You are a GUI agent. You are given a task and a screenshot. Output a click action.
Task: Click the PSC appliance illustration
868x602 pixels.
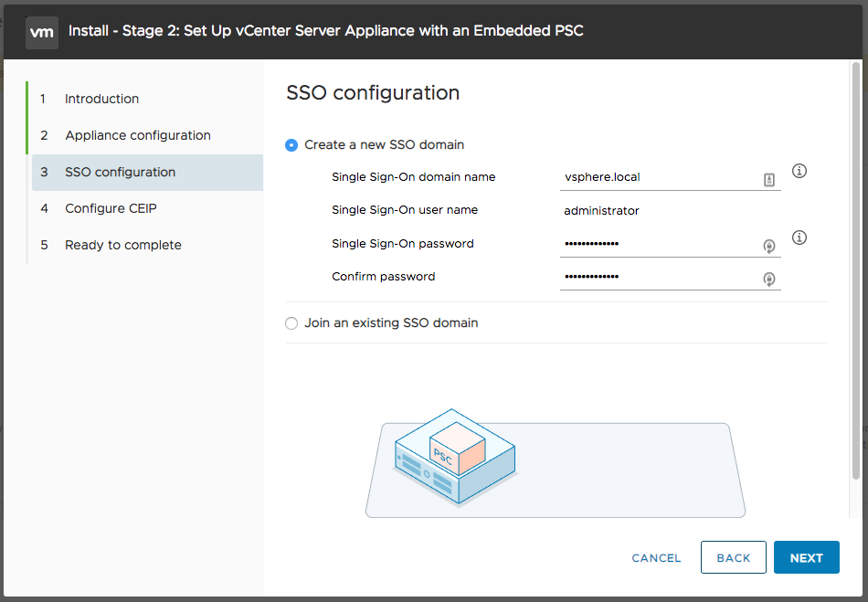click(x=455, y=457)
